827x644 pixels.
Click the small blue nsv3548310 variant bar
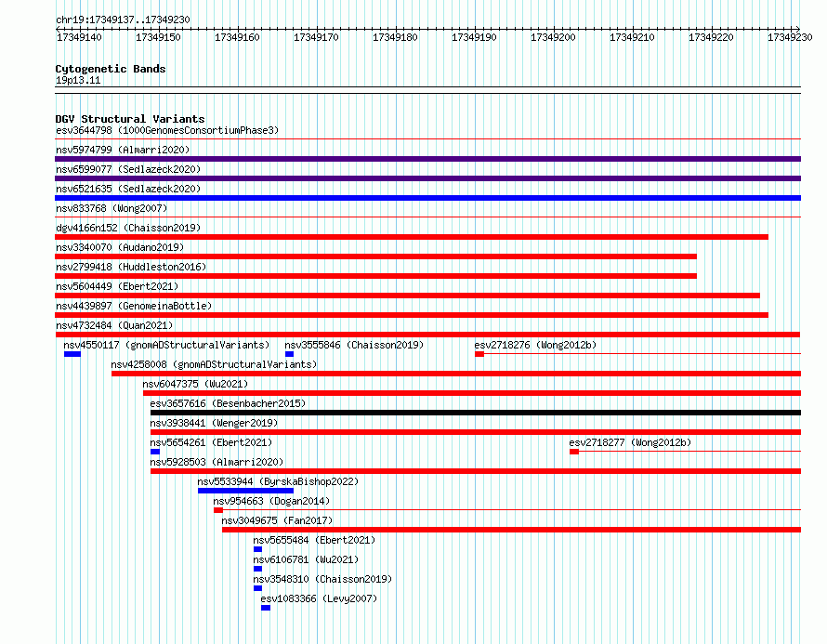[258, 588]
